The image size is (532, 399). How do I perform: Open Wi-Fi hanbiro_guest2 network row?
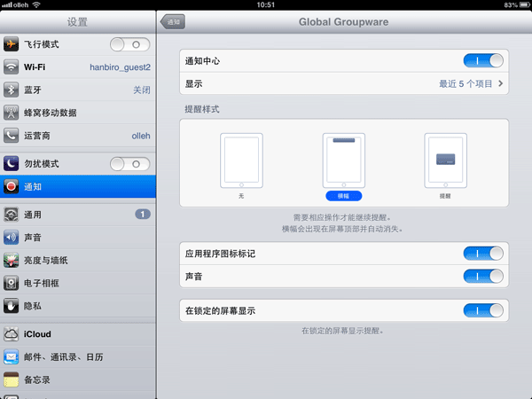pyautogui.click(x=78, y=67)
